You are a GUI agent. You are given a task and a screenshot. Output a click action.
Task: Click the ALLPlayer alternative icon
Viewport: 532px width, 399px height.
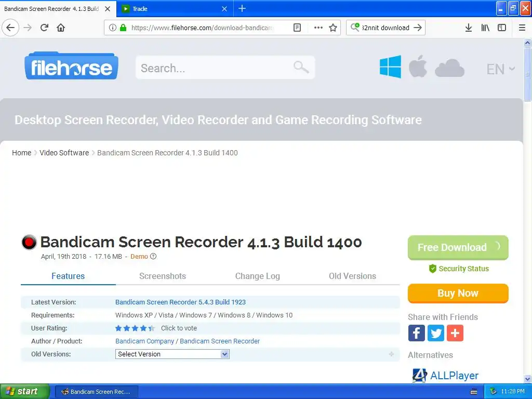point(419,375)
